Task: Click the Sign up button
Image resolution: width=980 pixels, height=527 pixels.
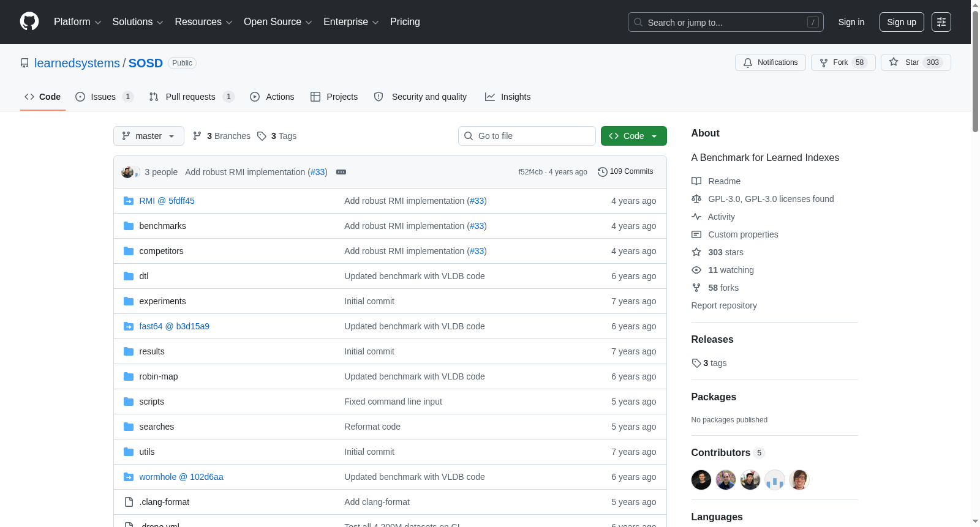Action: tap(902, 22)
